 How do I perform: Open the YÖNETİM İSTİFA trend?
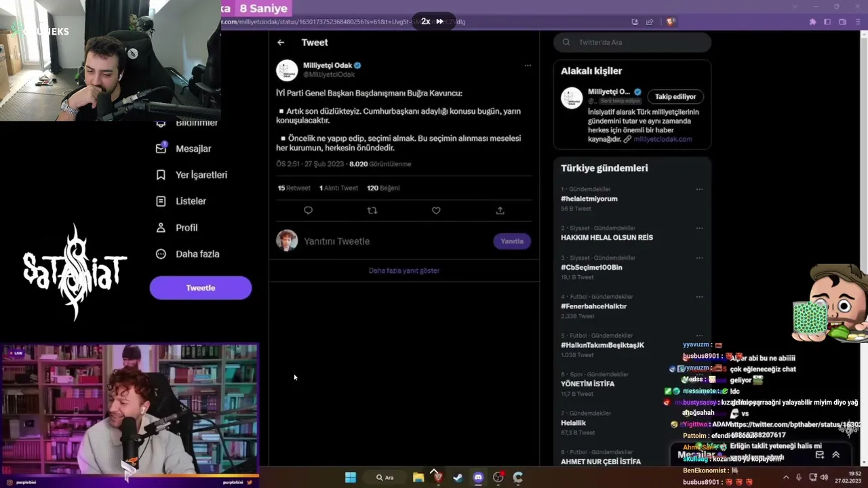[x=588, y=384]
